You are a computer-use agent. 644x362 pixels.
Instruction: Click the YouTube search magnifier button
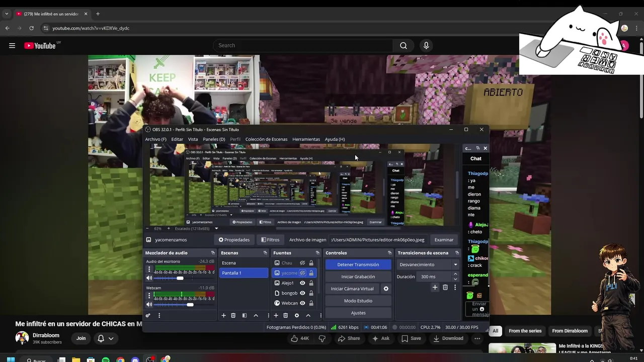(404, 46)
